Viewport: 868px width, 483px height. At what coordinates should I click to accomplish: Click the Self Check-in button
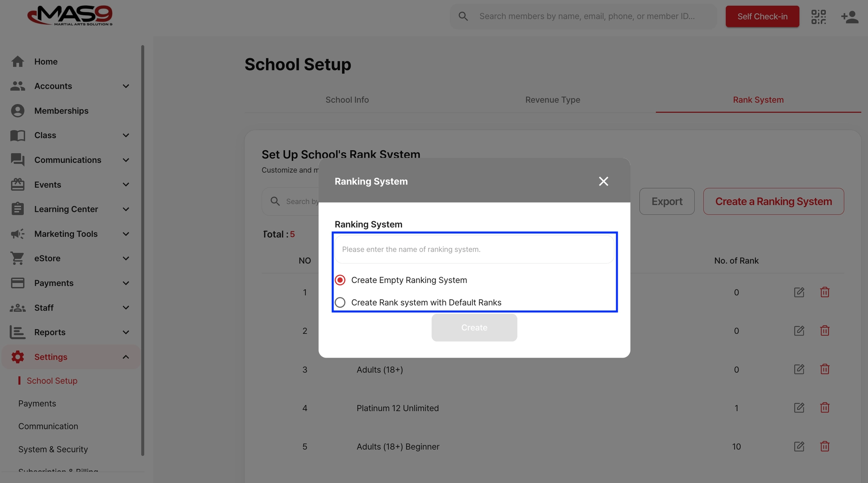[x=762, y=17]
